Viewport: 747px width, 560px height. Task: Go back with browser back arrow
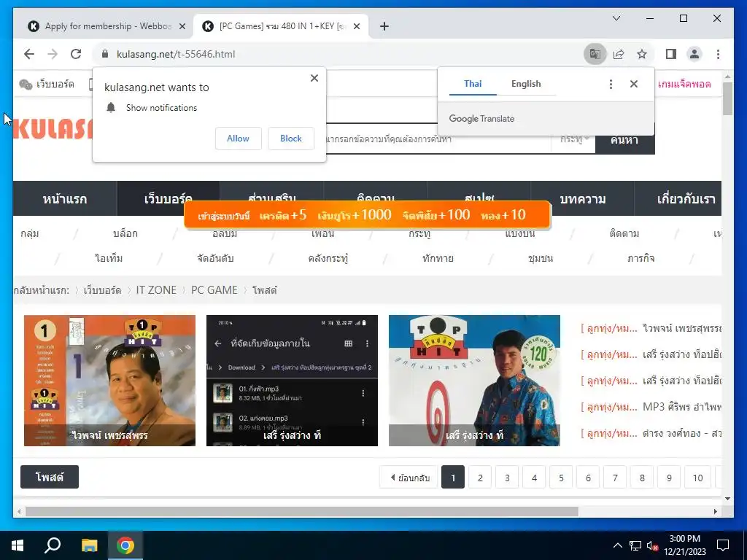pos(29,54)
